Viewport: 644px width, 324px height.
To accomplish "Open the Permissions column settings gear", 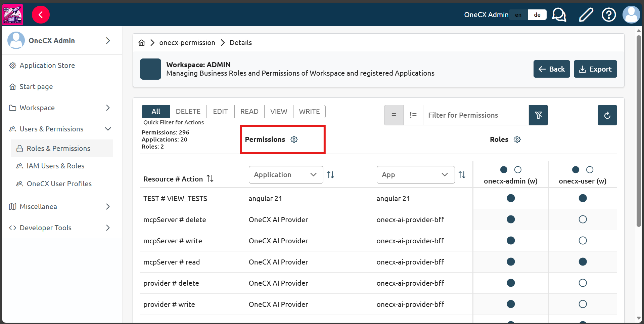I will (294, 139).
